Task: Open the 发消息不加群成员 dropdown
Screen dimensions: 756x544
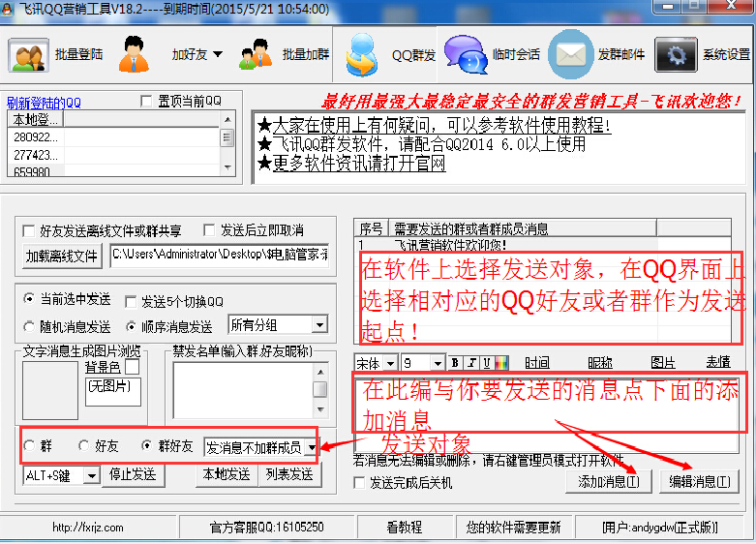Action: (312, 447)
